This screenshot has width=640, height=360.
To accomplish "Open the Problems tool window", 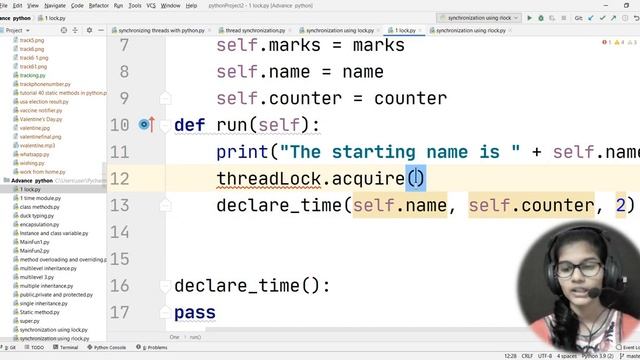I will 152,347.
